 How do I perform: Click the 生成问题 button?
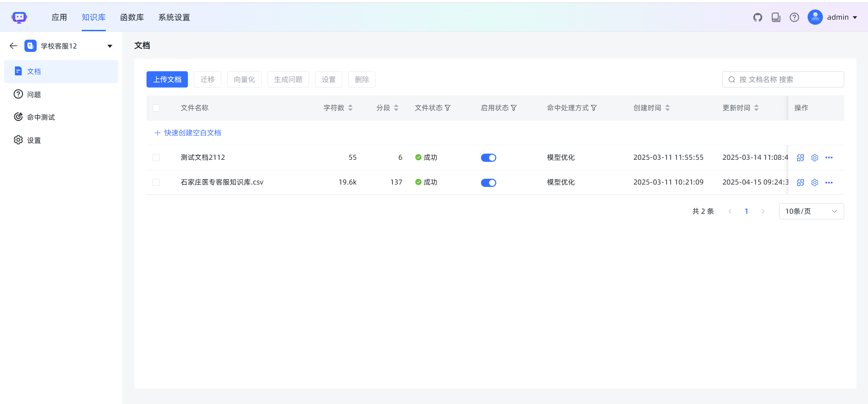[x=288, y=79]
